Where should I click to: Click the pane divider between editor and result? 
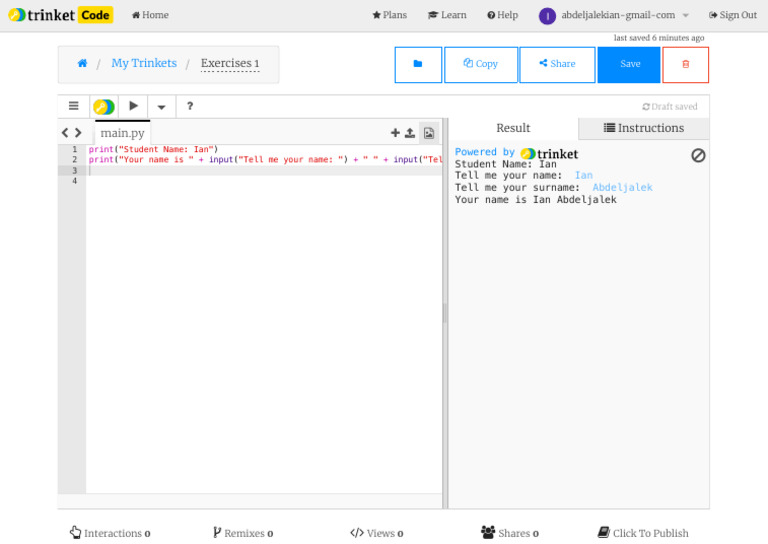(445, 313)
